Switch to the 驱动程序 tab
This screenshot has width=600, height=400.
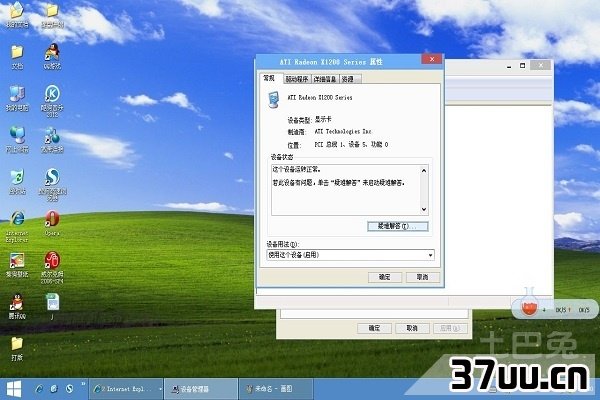297,79
